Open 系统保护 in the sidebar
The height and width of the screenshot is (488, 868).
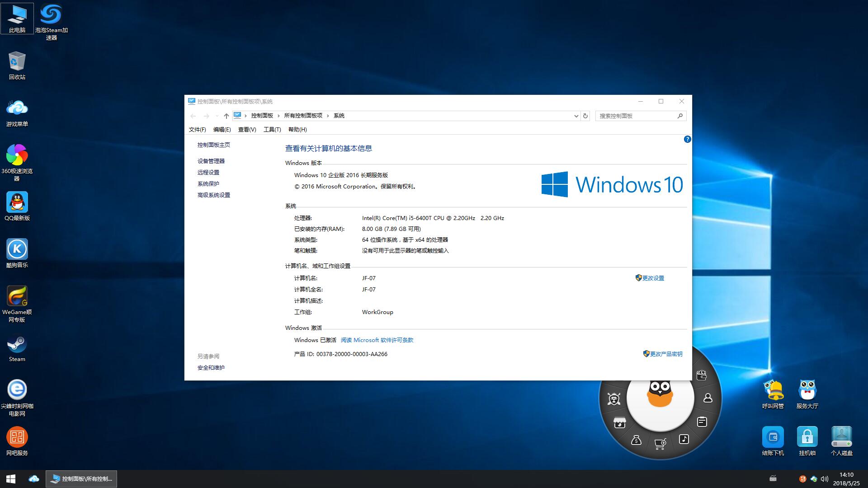pos(208,184)
